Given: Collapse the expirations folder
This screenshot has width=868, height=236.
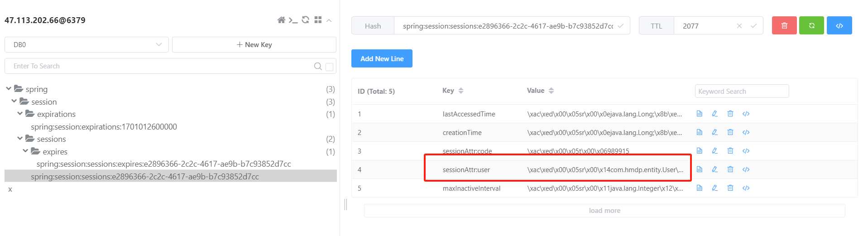Looking at the screenshot, I should click(20, 114).
